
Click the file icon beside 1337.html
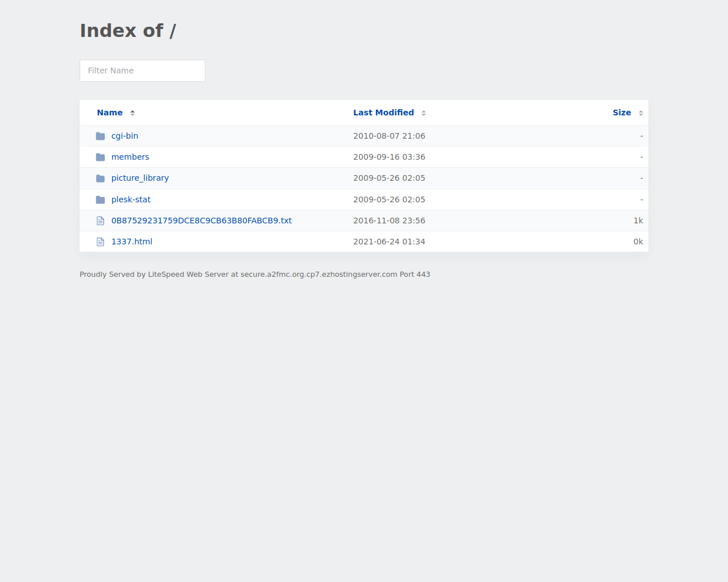coord(101,242)
